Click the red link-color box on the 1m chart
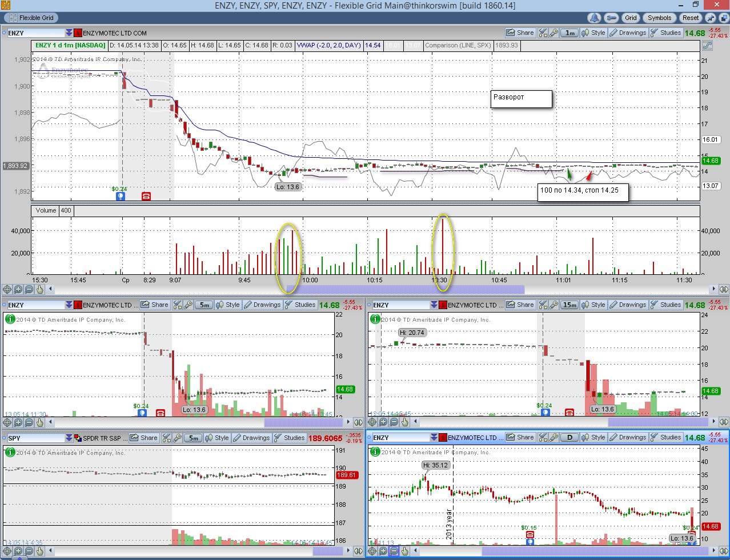The height and width of the screenshot is (560, 730). [78, 33]
